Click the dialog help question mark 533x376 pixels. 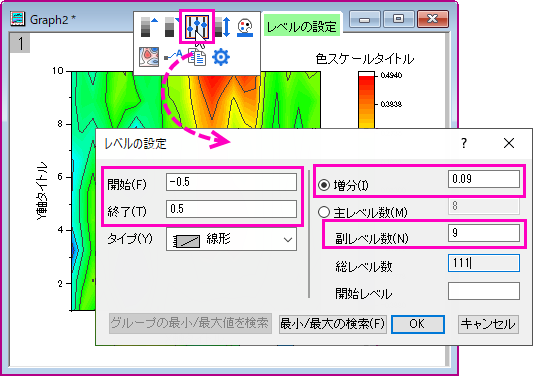point(464,143)
